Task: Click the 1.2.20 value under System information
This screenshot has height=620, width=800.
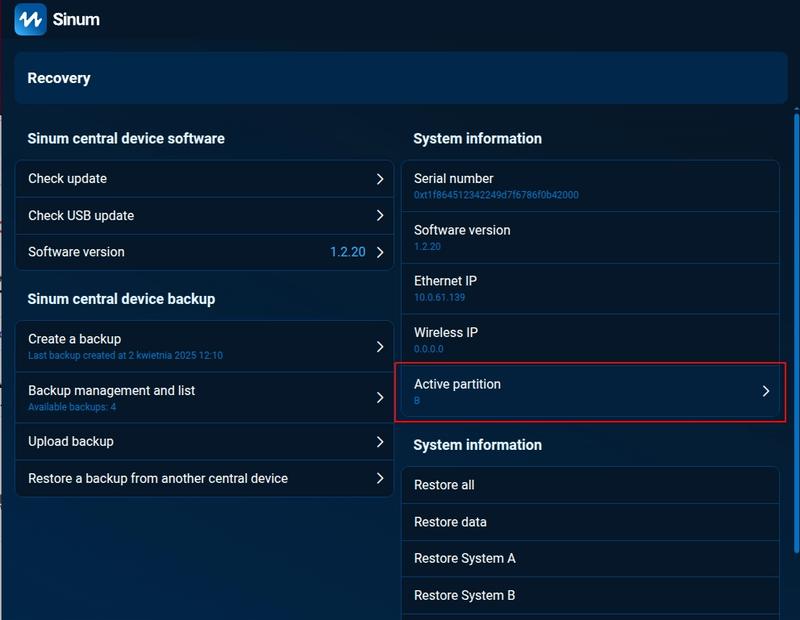Action: 427,246
